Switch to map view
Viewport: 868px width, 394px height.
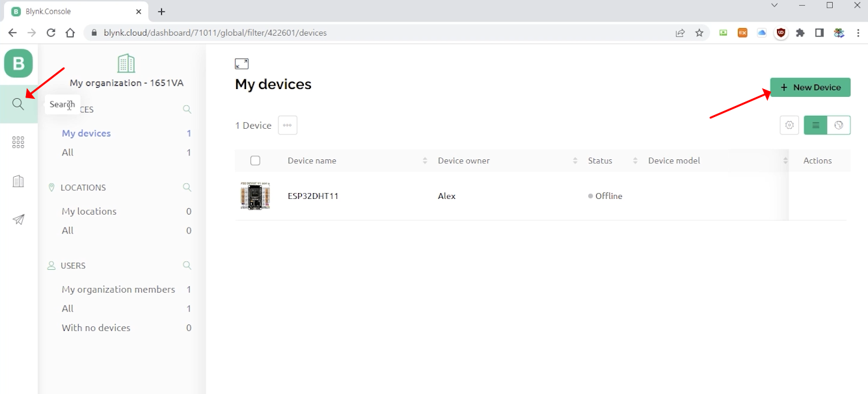[839, 125]
